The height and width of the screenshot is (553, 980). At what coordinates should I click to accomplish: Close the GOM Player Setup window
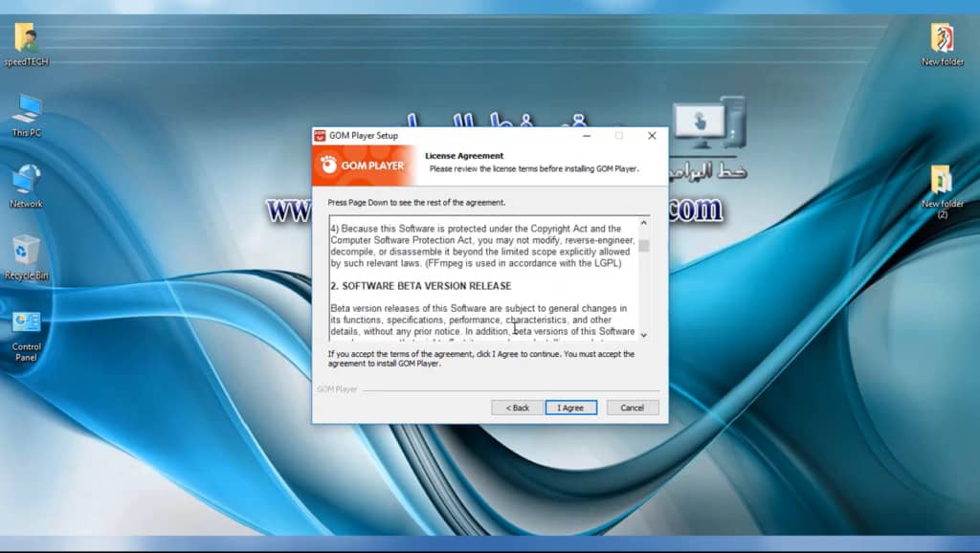coord(652,136)
